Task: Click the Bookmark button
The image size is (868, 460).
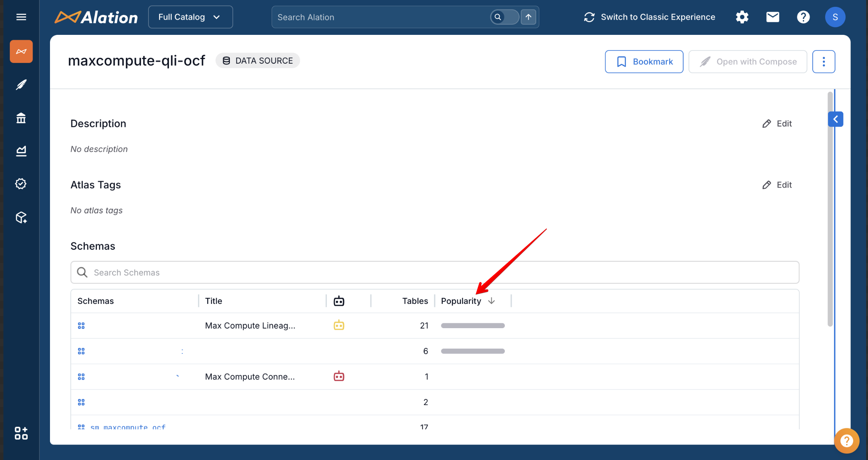Action: pos(644,62)
